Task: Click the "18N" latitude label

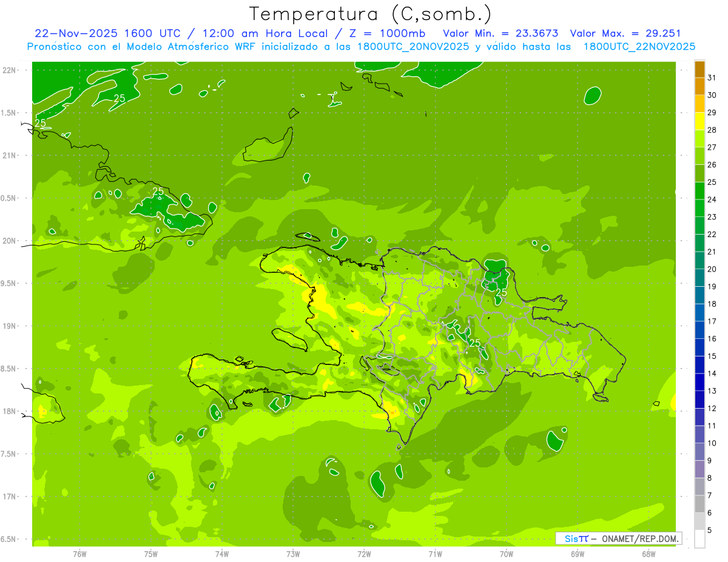Action: (x=10, y=411)
